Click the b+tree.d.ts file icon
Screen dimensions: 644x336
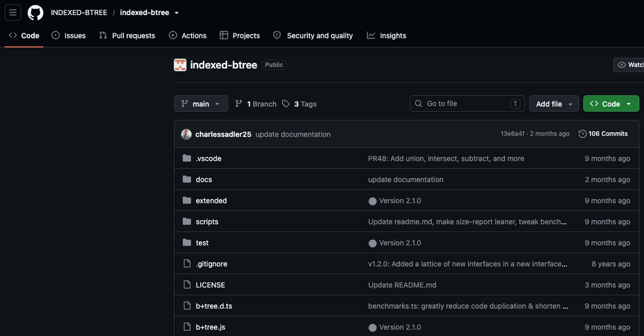[x=187, y=306]
